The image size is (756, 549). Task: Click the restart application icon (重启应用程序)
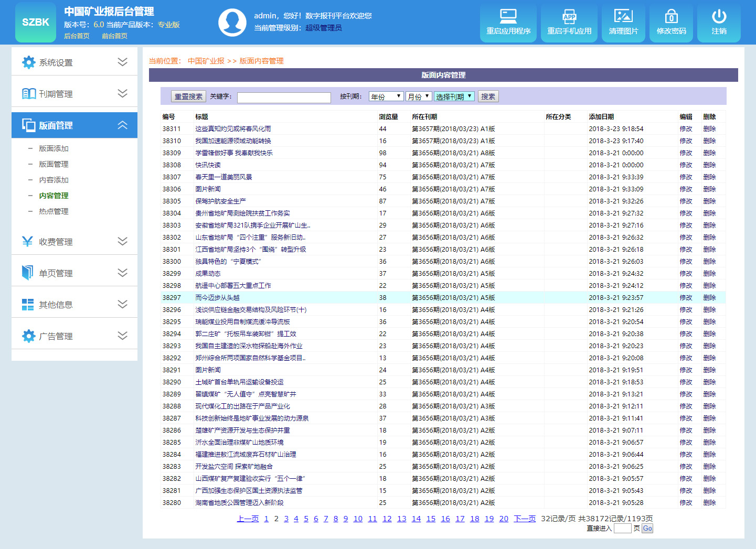[508, 17]
